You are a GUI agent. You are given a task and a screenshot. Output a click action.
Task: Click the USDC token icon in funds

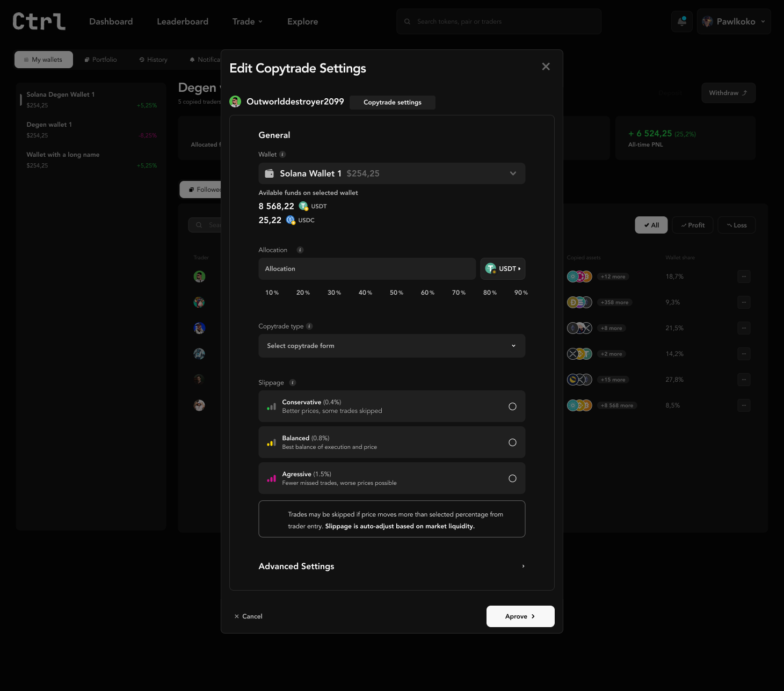pyautogui.click(x=291, y=220)
